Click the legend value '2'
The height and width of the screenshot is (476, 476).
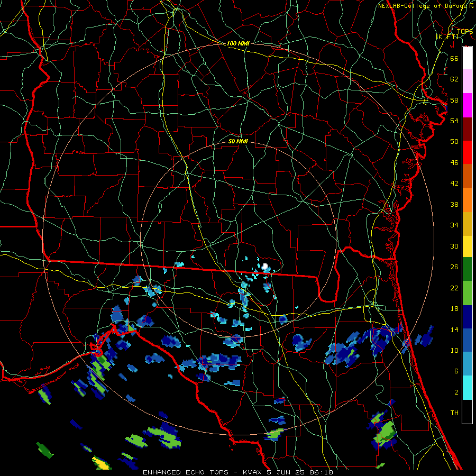tap(456, 392)
